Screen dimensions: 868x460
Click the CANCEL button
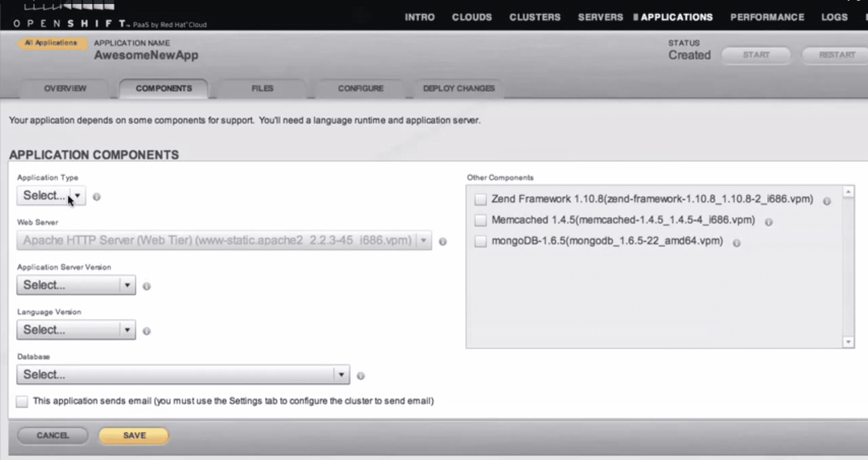coord(52,436)
